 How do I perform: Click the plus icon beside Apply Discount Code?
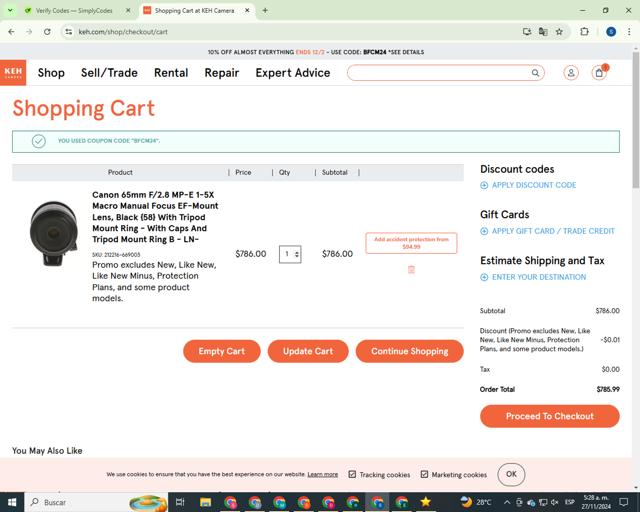click(x=484, y=185)
